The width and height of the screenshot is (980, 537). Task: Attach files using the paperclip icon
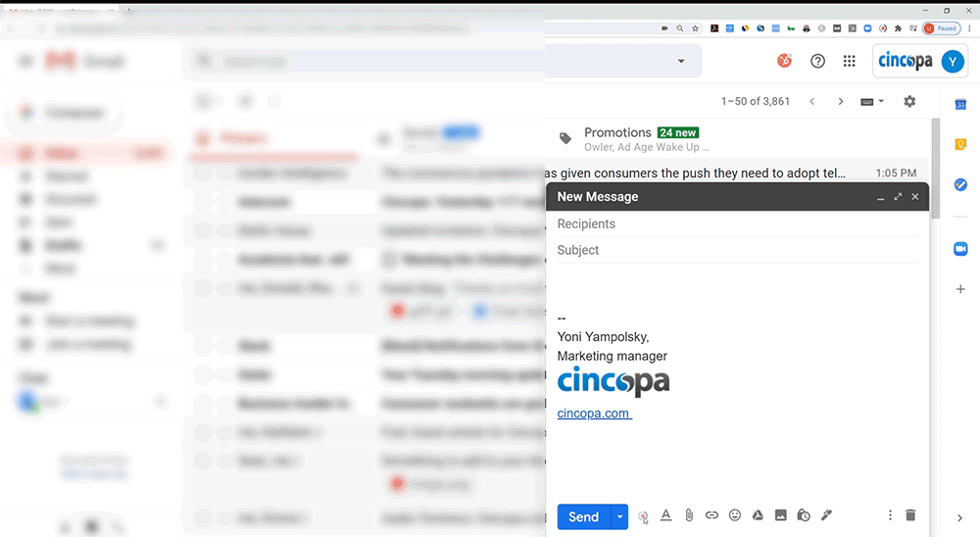(x=689, y=515)
